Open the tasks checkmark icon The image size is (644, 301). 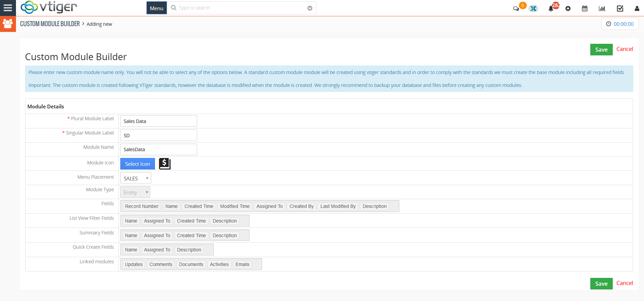coord(620,8)
